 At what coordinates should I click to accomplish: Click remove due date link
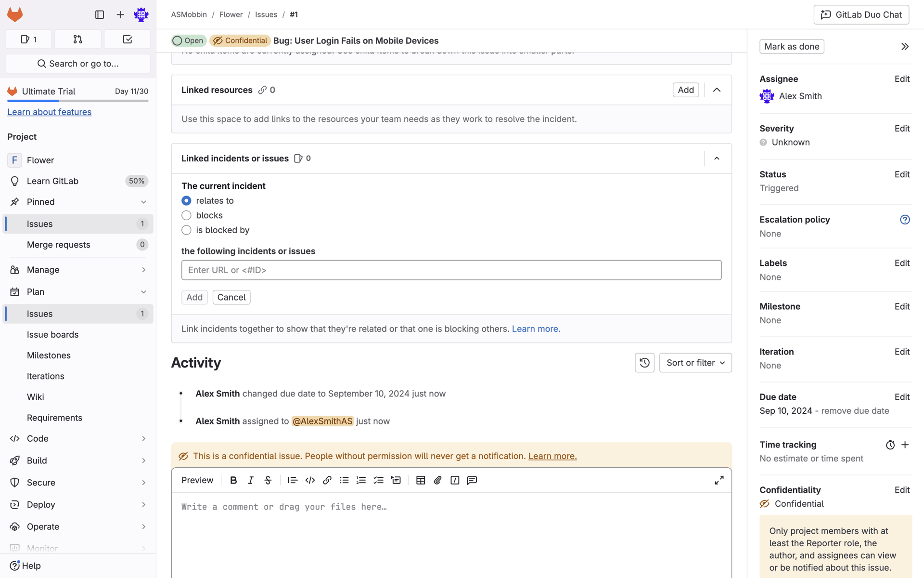(x=855, y=411)
